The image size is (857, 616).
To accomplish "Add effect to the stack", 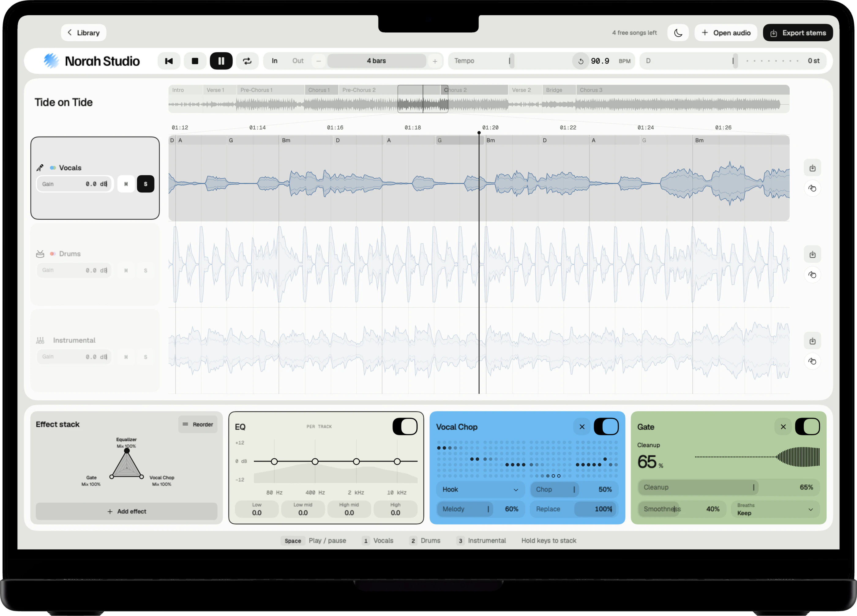I will tap(127, 511).
